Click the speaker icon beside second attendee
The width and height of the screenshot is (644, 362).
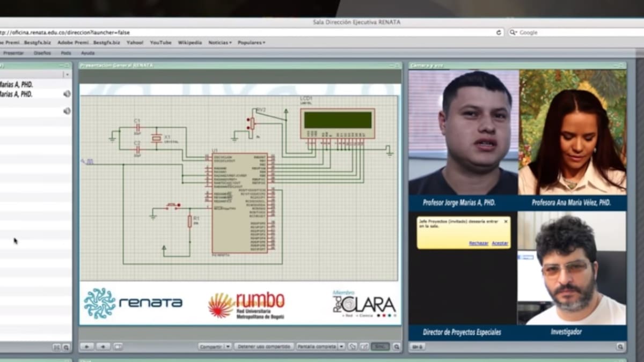point(67,94)
